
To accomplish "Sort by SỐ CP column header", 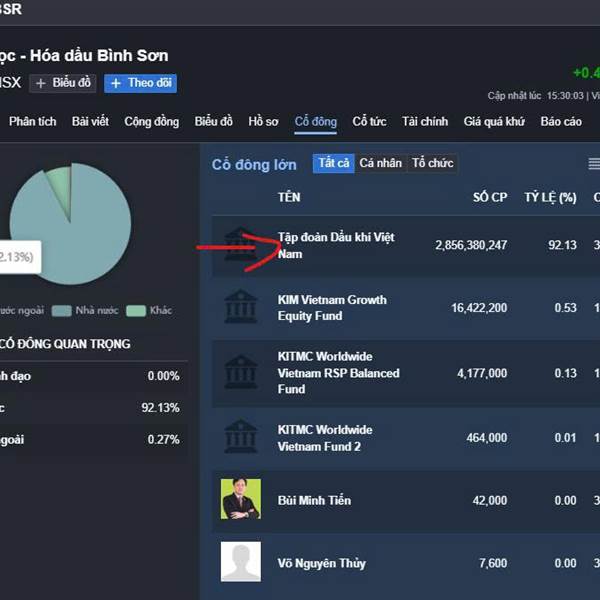I will pyautogui.click(x=490, y=197).
